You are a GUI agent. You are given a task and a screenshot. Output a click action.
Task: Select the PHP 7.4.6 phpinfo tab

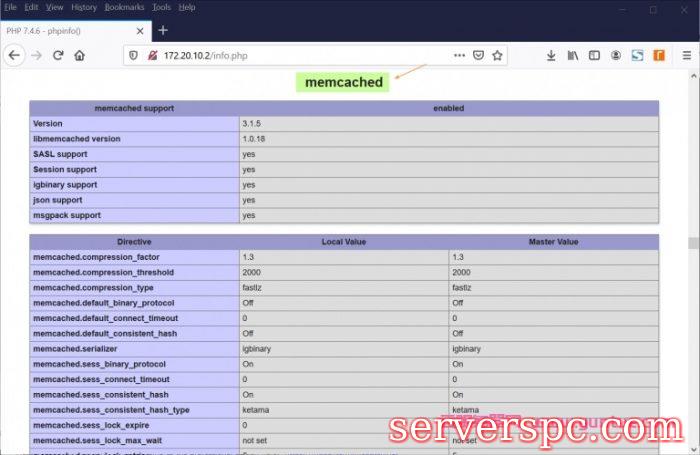point(60,30)
